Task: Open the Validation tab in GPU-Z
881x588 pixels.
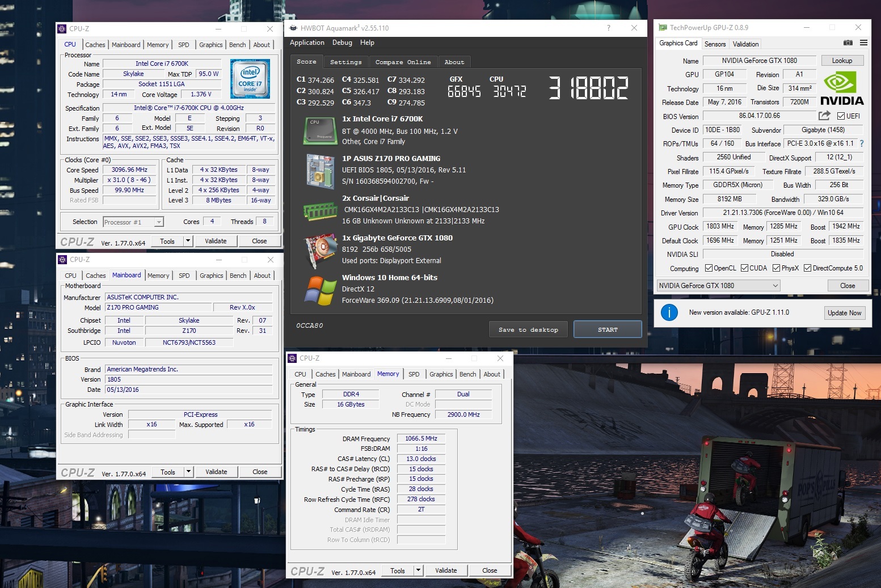Action: [745, 44]
